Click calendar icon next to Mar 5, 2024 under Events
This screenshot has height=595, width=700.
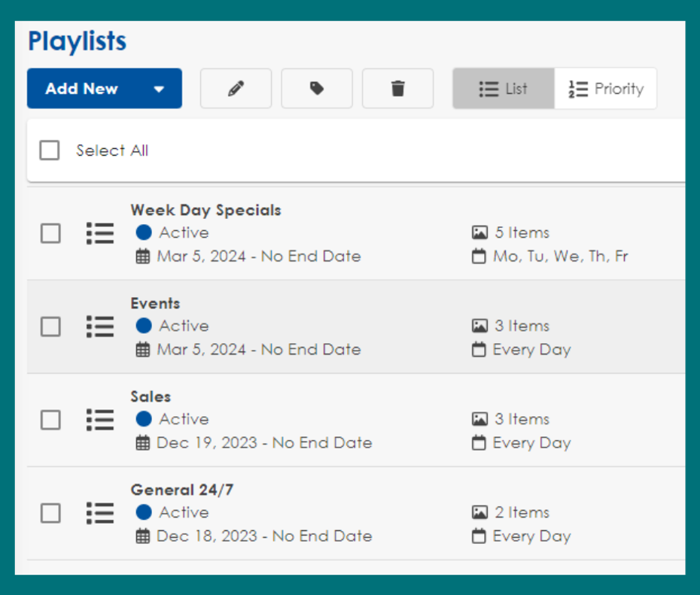143,350
